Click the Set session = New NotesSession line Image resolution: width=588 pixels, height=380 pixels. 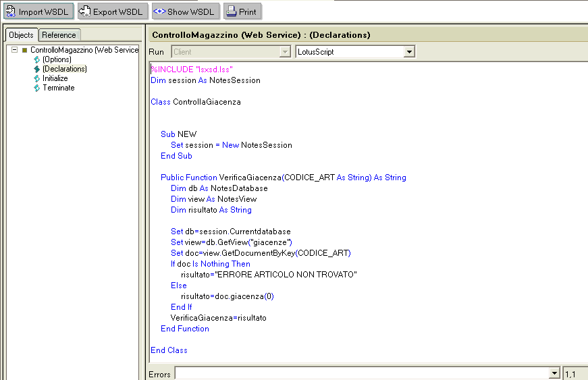[x=232, y=145]
